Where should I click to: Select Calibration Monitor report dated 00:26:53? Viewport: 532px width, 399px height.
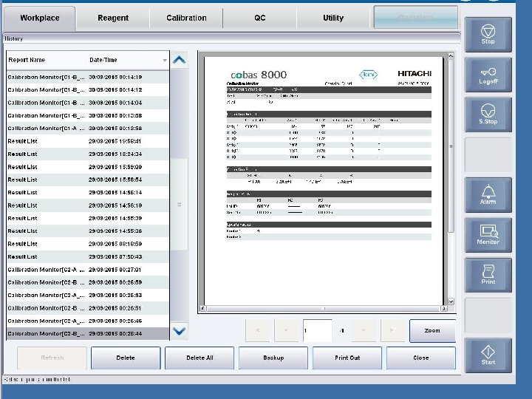tap(87, 296)
